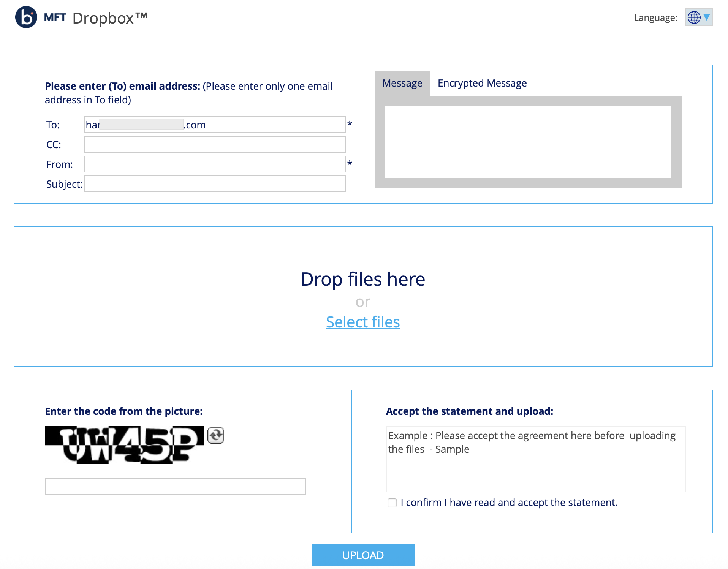
Task: Click the CC field
Action: click(215, 144)
